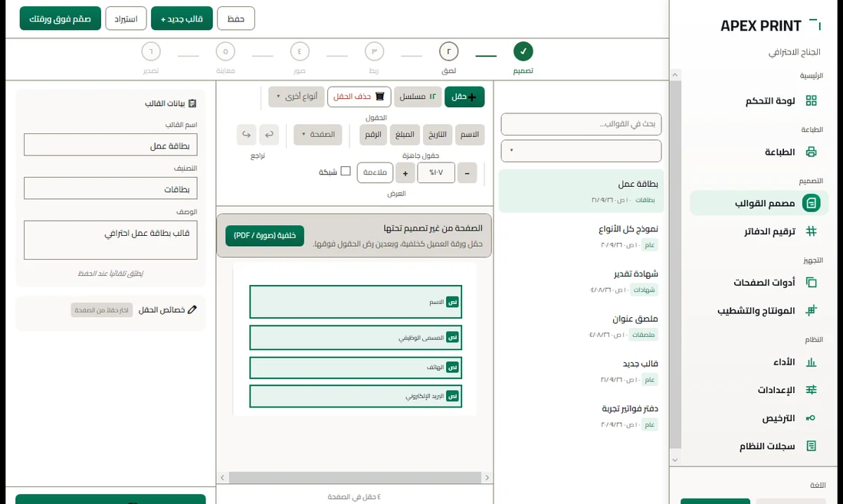Delete field using حذف الحقل trash button
This screenshot has width=843, height=504.
pyautogui.click(x=359, y=97)
